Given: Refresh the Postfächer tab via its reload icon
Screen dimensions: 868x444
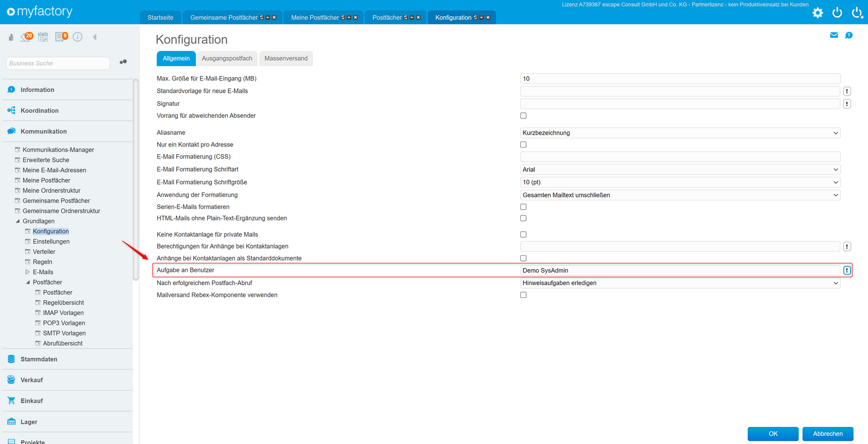Looking at the screenshot, I should point(406,17).
